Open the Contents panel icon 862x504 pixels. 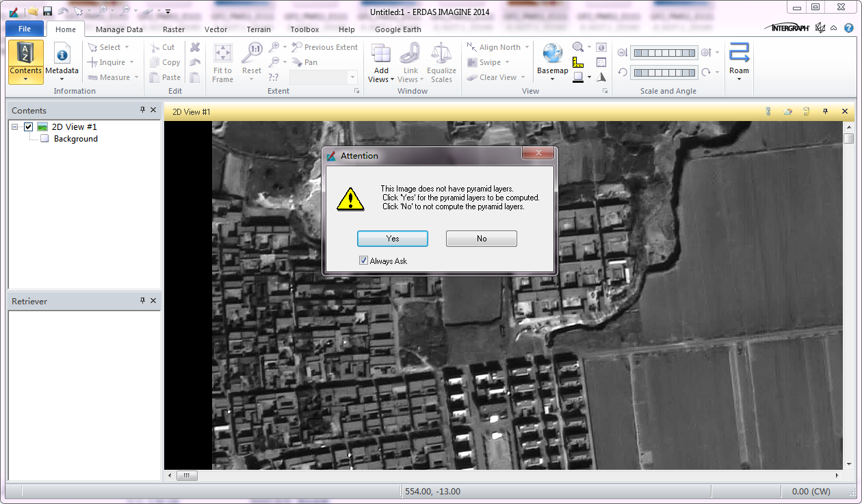tap(25, 53)
